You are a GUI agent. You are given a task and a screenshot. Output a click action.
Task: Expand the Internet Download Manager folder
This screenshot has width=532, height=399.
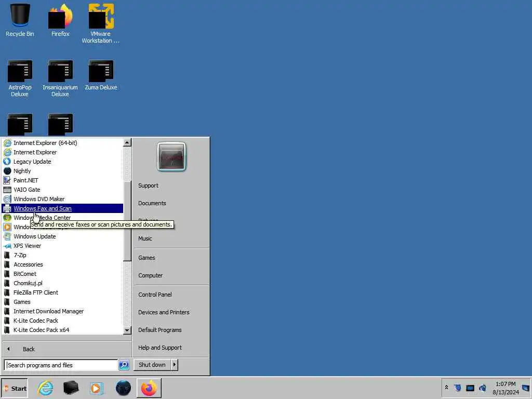pos(62,311)
